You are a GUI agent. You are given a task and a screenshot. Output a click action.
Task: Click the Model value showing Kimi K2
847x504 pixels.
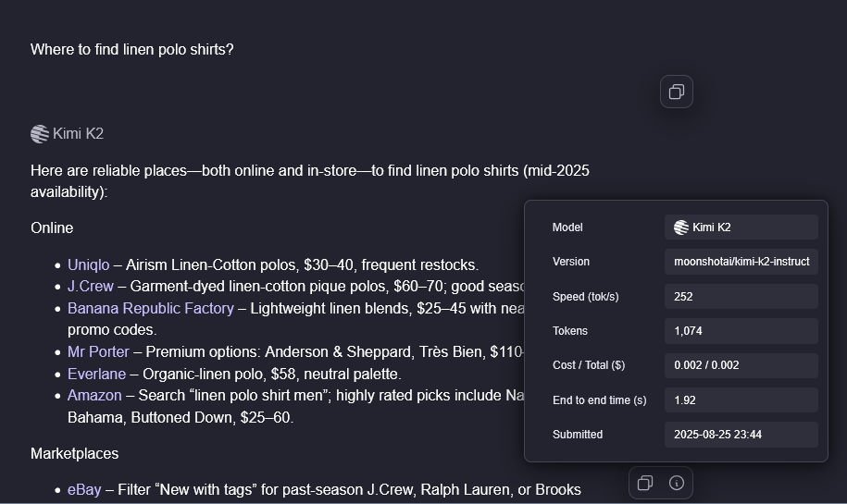coord(741,227)
